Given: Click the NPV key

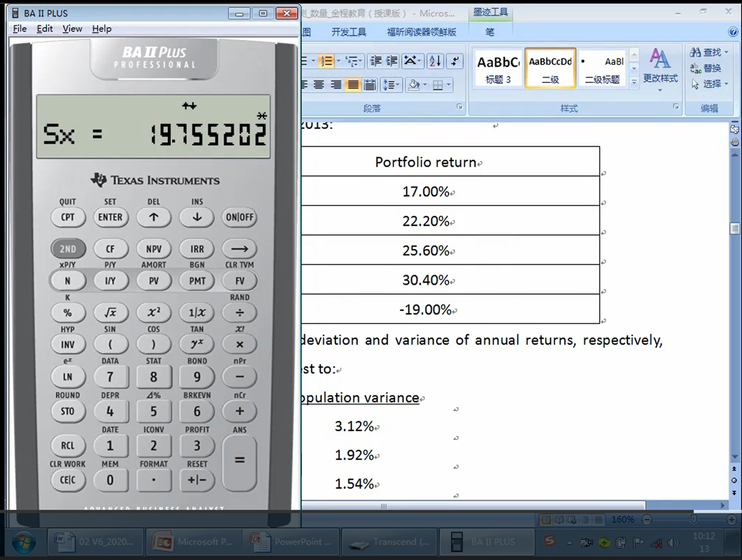Looking at the screenshot, I should (x=154, y=249).
